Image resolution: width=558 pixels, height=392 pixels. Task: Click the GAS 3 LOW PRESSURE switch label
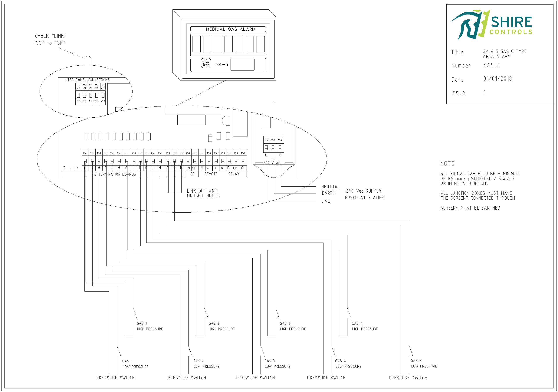tap(277, 364)
